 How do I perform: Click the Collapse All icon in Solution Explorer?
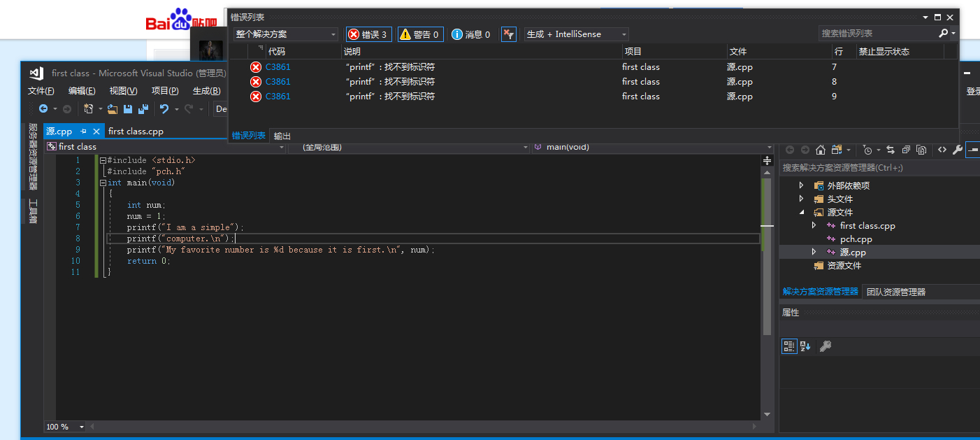[x=906, y=150]
